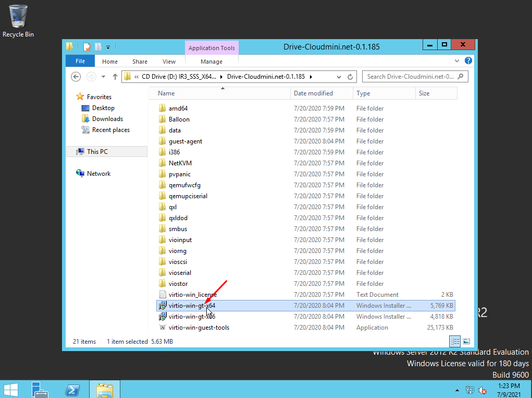Viewport: 532px width, 398px height.
Task: Open the File ribbon tab
Action: tap(80, 61)
